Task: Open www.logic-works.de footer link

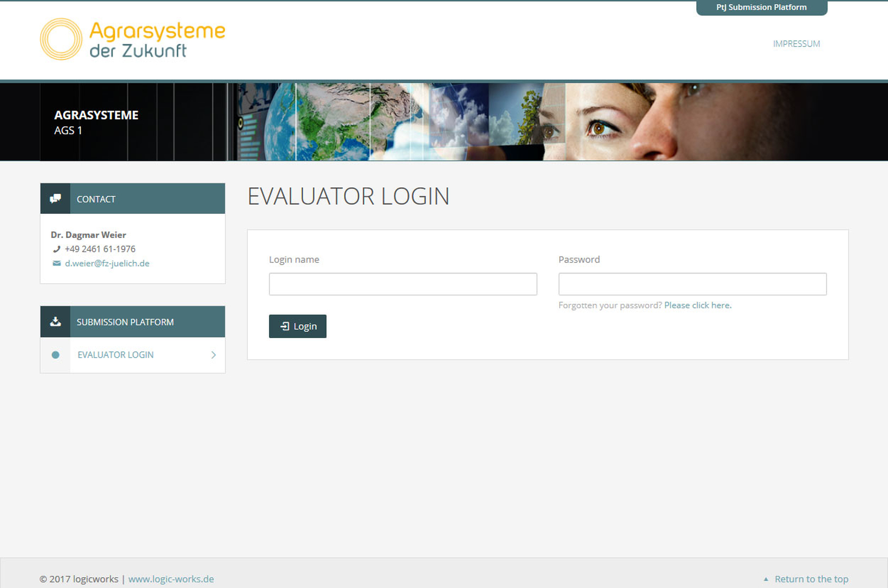Action: click(171, 579)
